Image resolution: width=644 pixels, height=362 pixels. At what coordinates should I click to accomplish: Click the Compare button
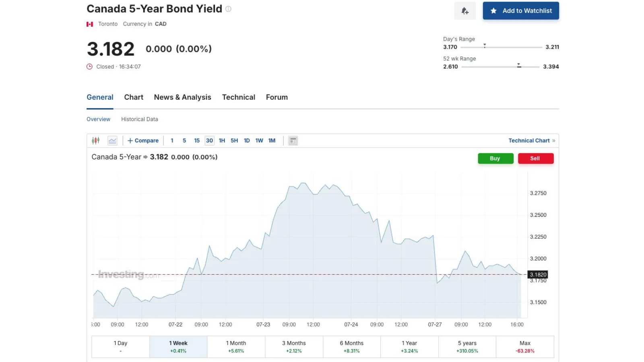(143, 140)
